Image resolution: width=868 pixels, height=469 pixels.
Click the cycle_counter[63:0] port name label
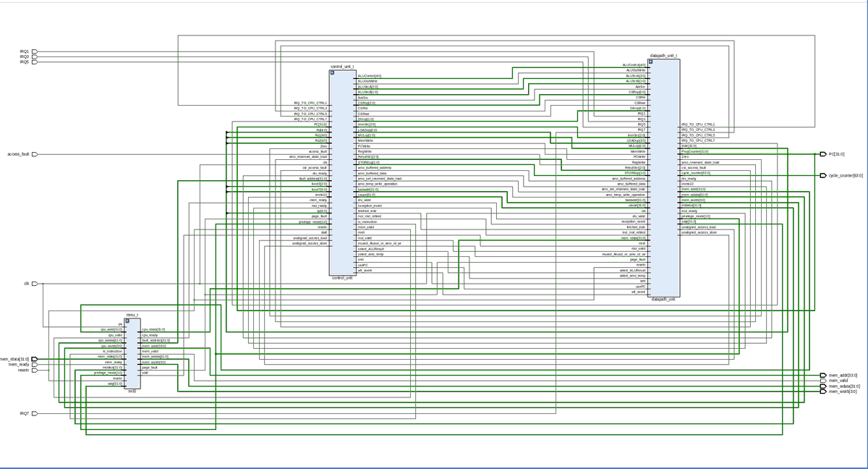[846, 175]
